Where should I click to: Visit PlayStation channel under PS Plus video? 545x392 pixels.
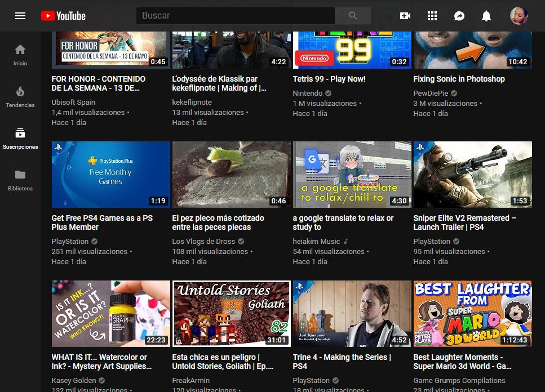pos(70,241)
